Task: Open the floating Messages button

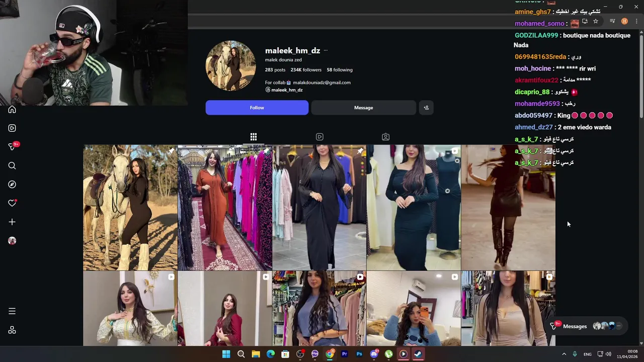Action: coord(587,326)
